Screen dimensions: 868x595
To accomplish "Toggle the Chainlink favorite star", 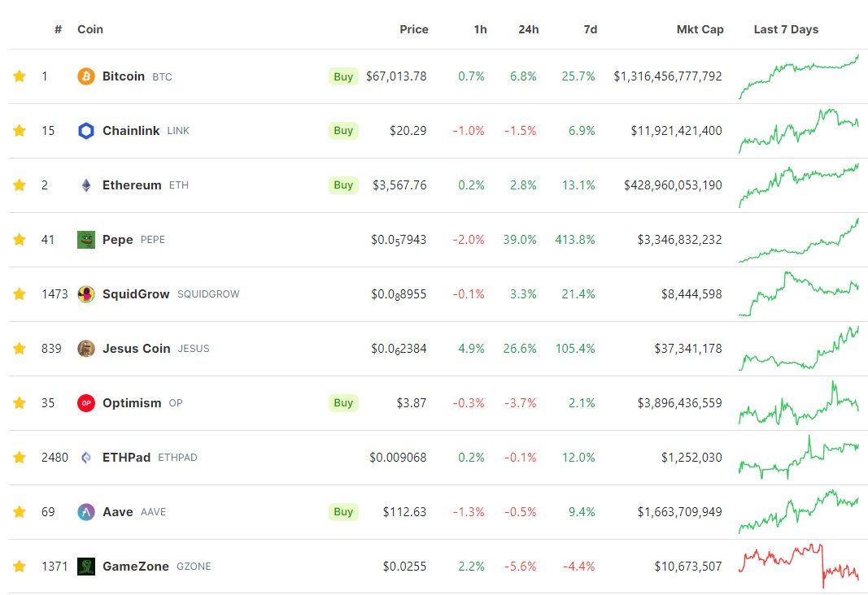I will (20, 131).
